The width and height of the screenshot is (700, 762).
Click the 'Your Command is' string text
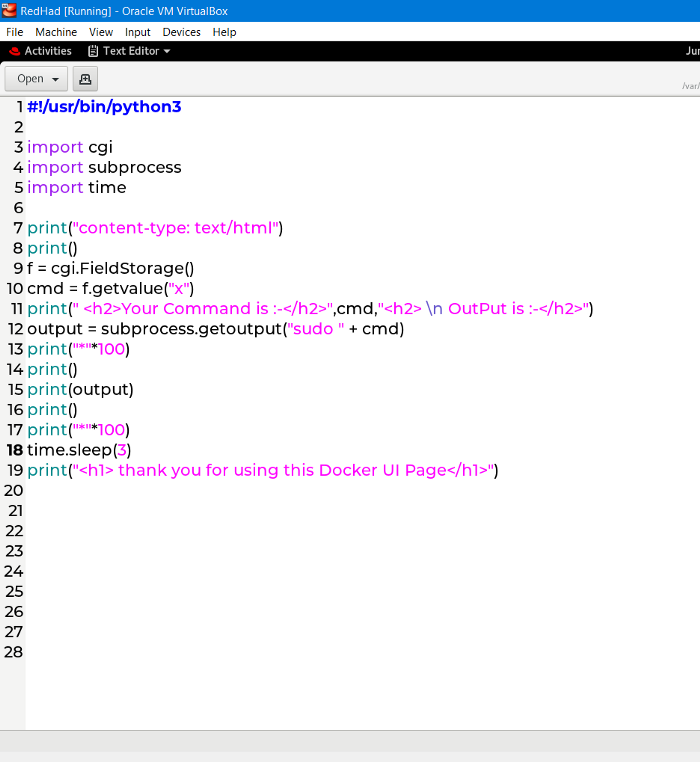click(194, 309)
